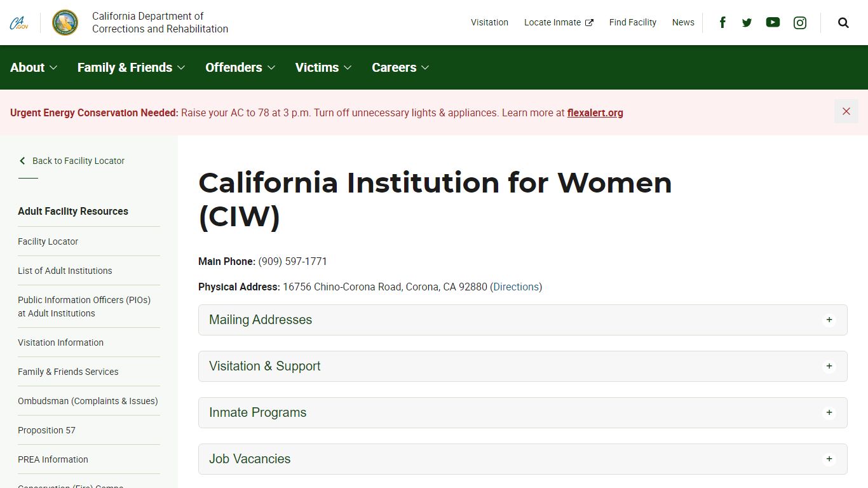Open CDCR Twitter page icon

(x=747, y=22)
